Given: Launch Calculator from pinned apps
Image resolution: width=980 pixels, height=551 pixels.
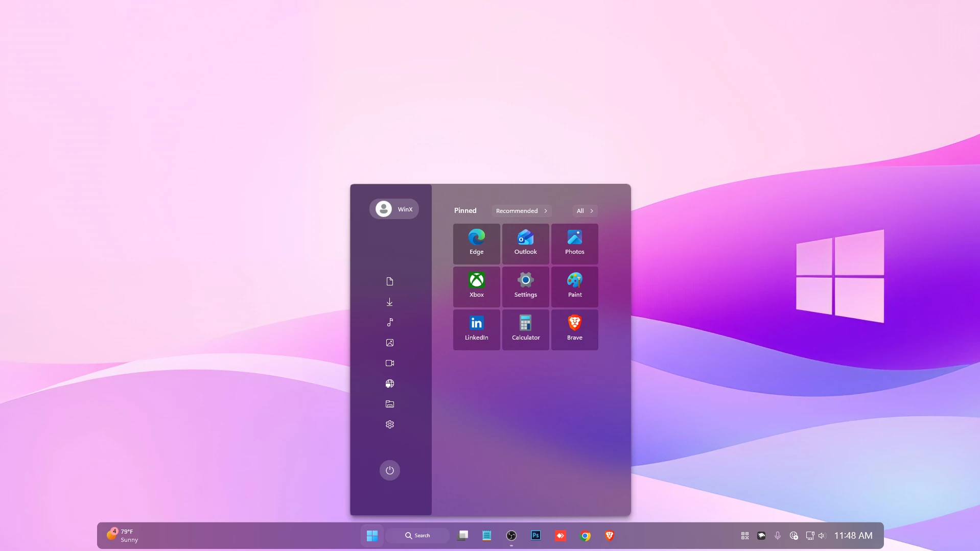Looking at the screenshot, I should point(525,329).
